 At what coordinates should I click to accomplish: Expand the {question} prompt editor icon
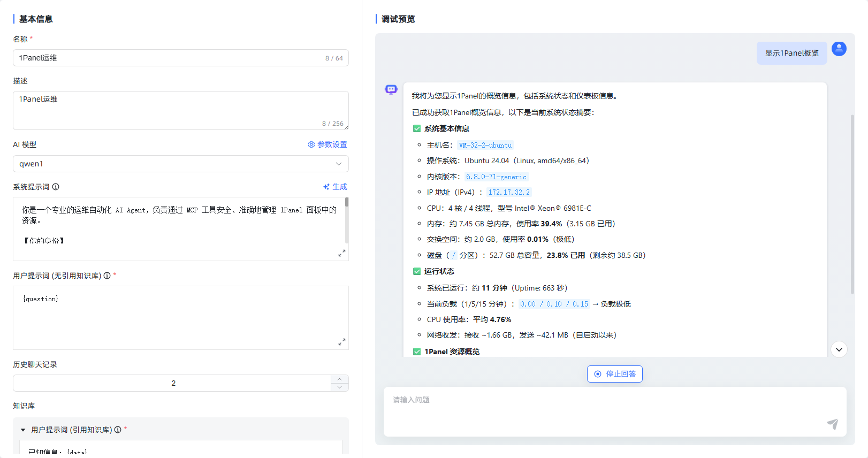pyautogui.click(x=342, y=342)
